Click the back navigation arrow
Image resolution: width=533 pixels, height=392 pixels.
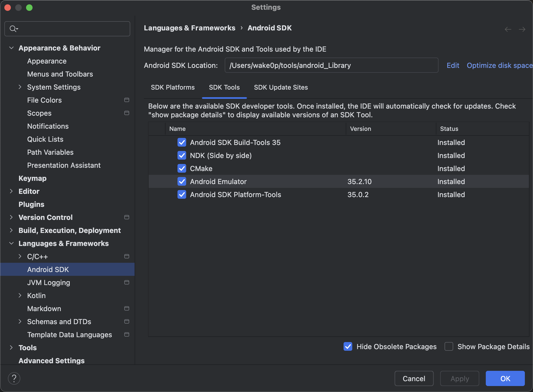(508, 29)
